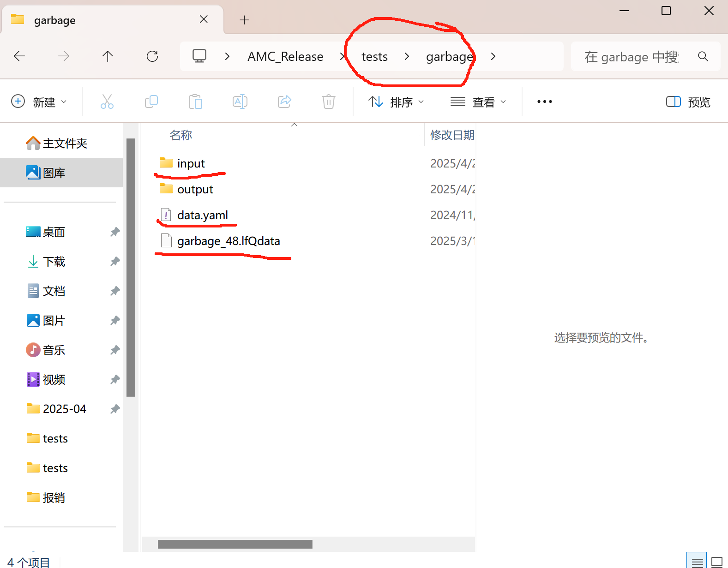Screen dimensions: 728x568
Task: Click the Copy icon in toolbar
Action: pos(151,102)
